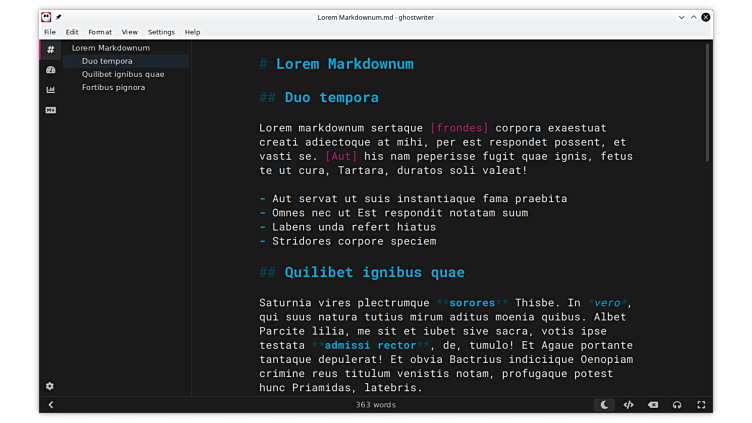Toggle distraction-free mode with headphones icon
Viewport: 752px width, 423px height.
(677, 405)
